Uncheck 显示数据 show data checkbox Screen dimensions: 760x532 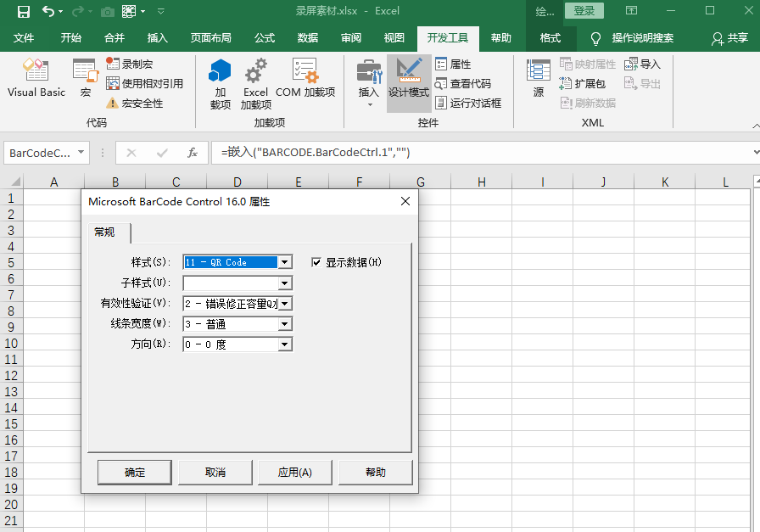(316, 262)
